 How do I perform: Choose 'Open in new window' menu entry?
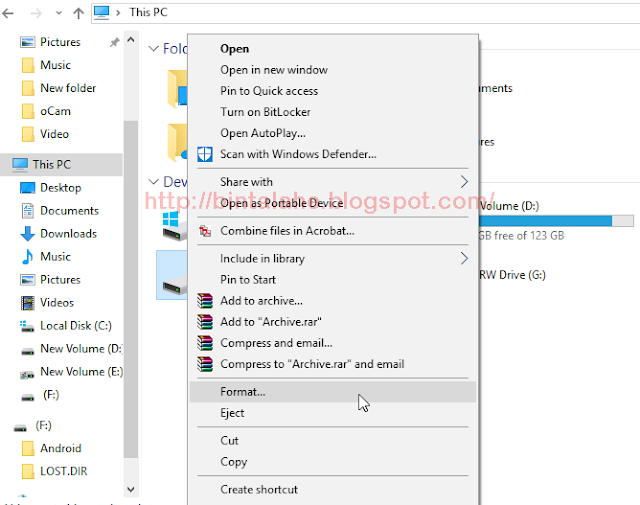(274, 70)
